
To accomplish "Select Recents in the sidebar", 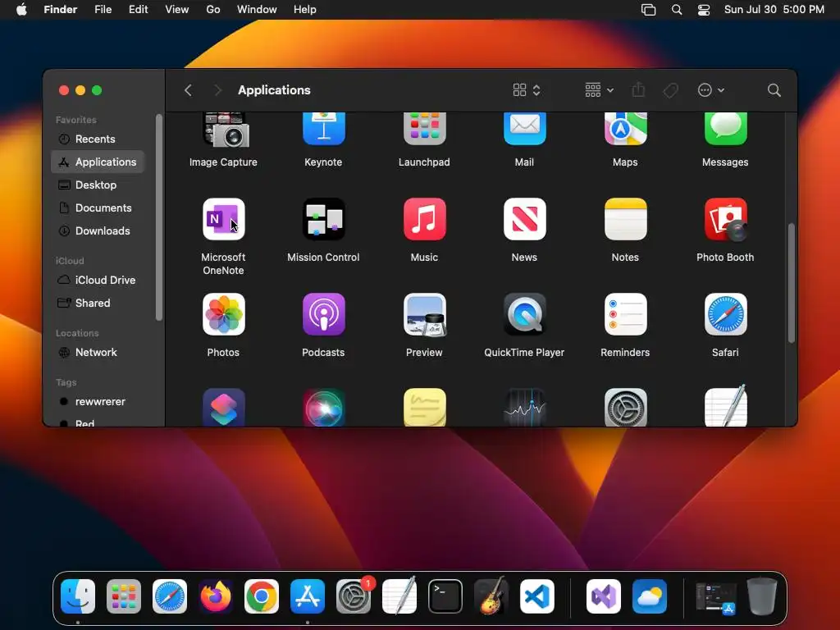I will coord(98,139).
